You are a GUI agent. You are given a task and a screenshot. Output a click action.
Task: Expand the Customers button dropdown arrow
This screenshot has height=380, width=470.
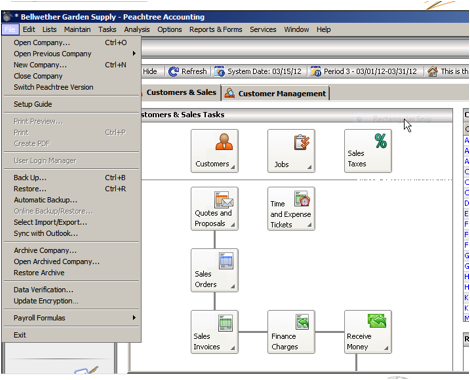click(233, 167)
